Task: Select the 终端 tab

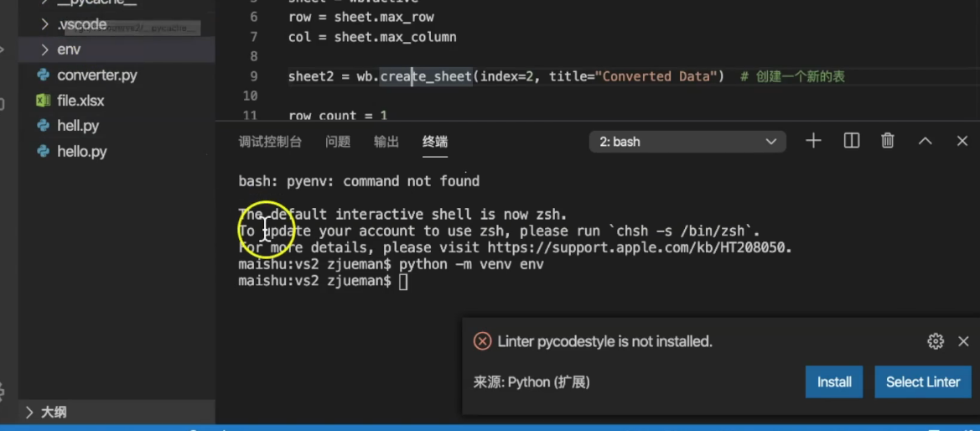Action: pyautogui.click(x=435, y=142)
